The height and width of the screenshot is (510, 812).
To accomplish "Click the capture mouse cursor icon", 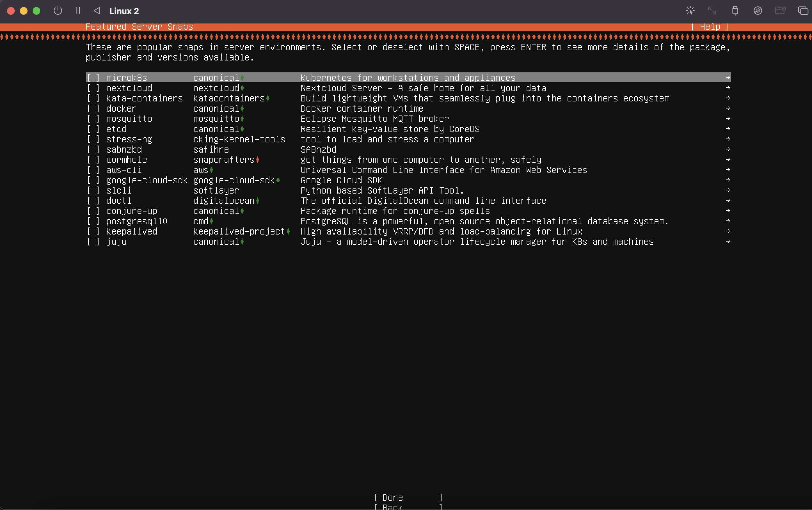I will coord(690,11).
